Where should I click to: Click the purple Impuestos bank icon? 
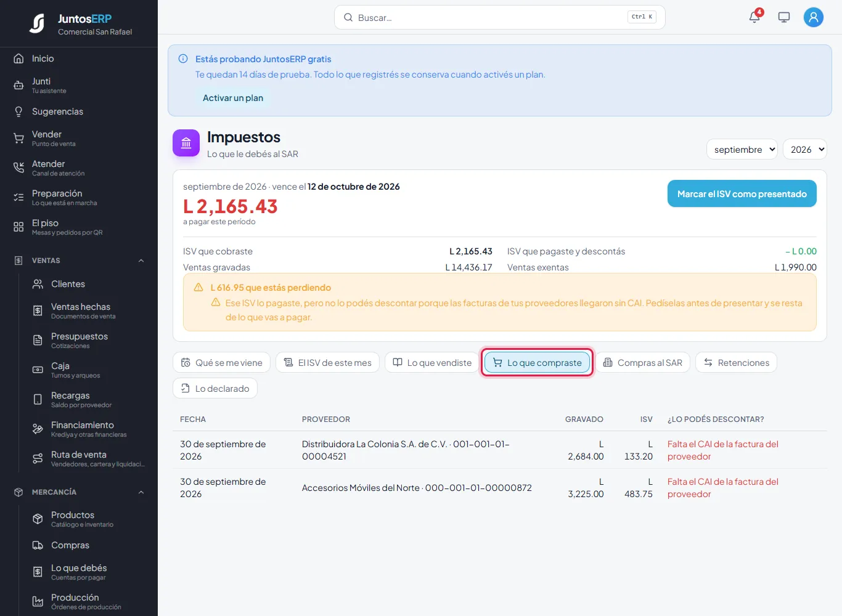(x=186, y=143)
